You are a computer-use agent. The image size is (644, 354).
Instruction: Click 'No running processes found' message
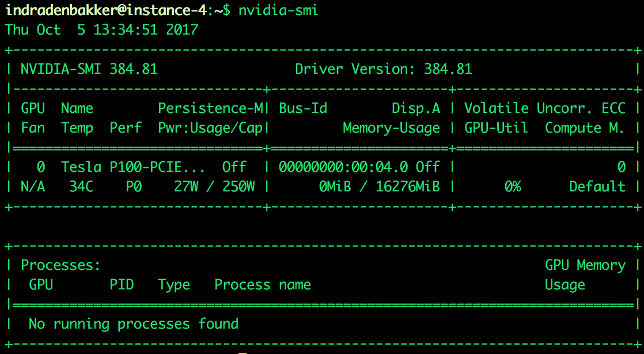pos(134,324)
